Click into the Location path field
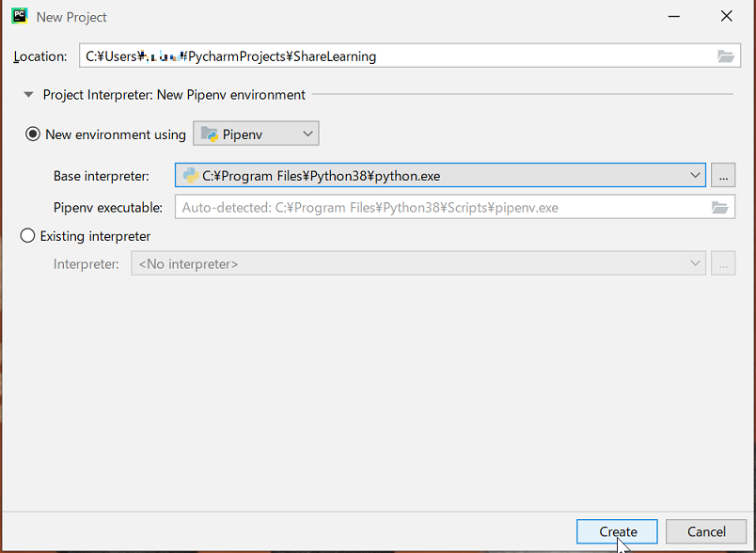756x553 pixels. coord(410,55)
